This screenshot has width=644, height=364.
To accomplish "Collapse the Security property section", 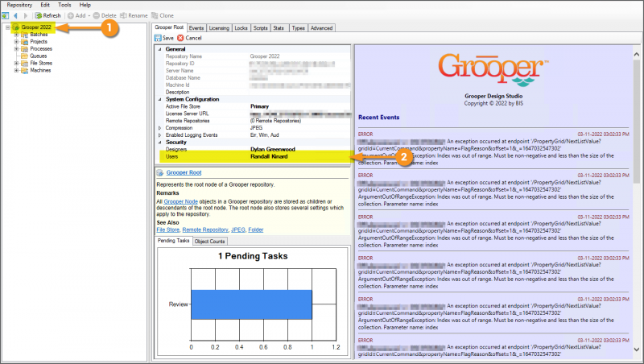I will [160, 143].
